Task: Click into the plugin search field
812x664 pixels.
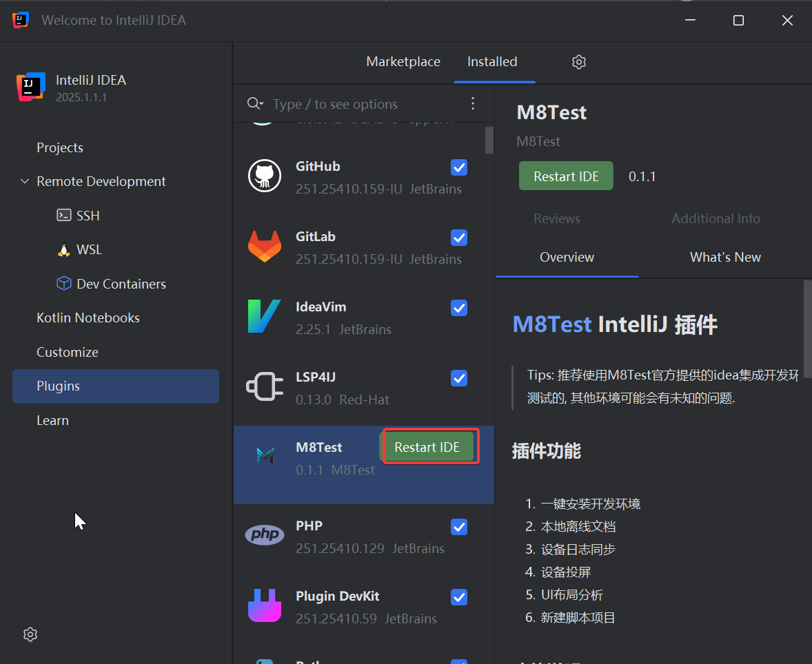Action: 345,103
